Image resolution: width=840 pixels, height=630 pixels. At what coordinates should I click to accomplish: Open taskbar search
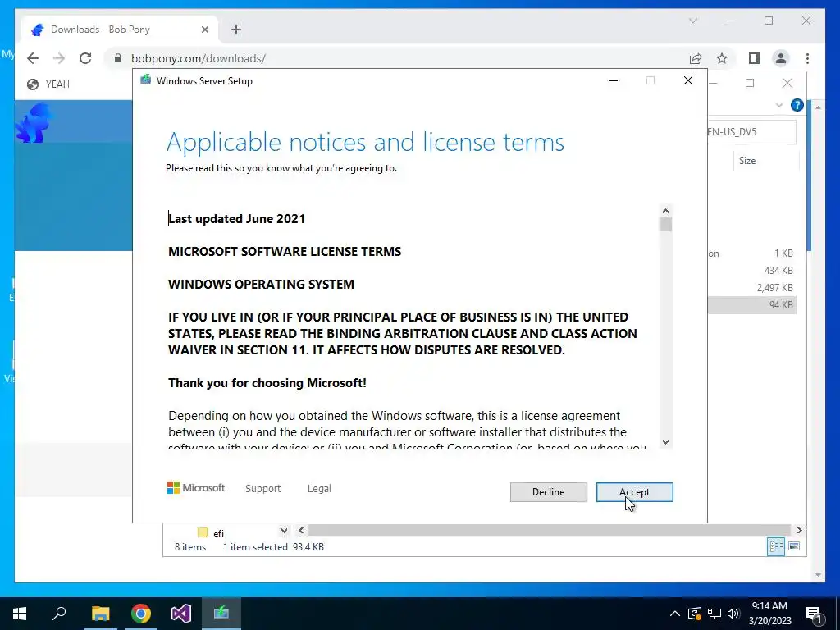point(59,614)
